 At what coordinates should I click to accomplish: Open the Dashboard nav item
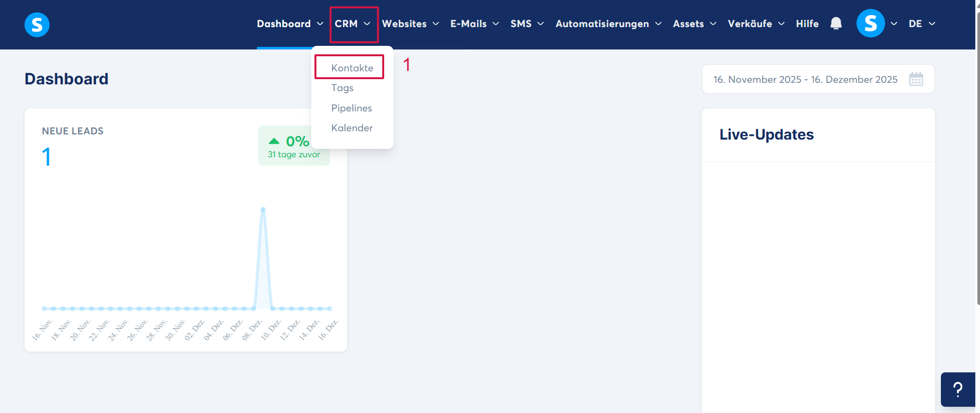(x=284, y=24)
